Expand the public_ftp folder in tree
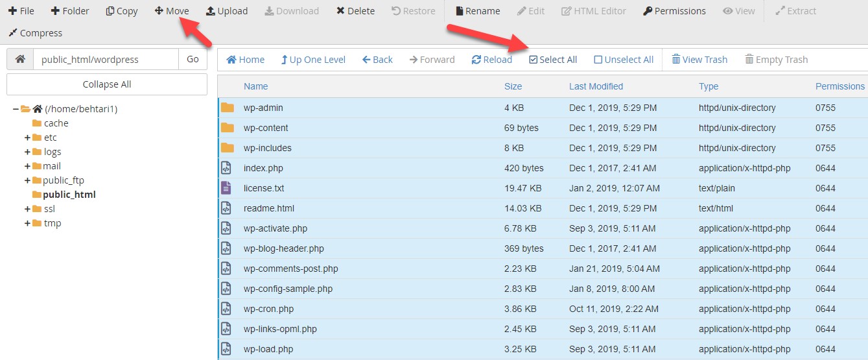Image resolution: width=868 pixels, height=360 pixels. (x=27, y=180)
